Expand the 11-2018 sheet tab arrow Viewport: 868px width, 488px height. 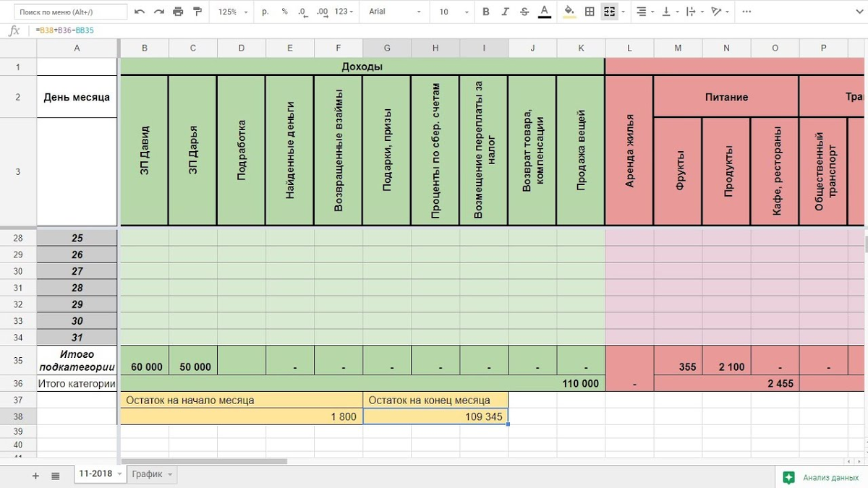tap(119, 474)
